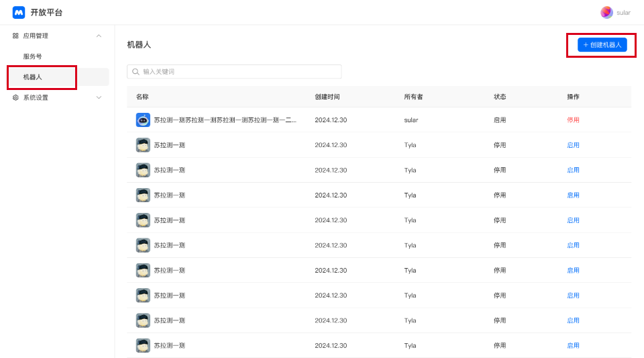Click the open platform logo icon
The image size is (644, 358).
click(19, 12)
